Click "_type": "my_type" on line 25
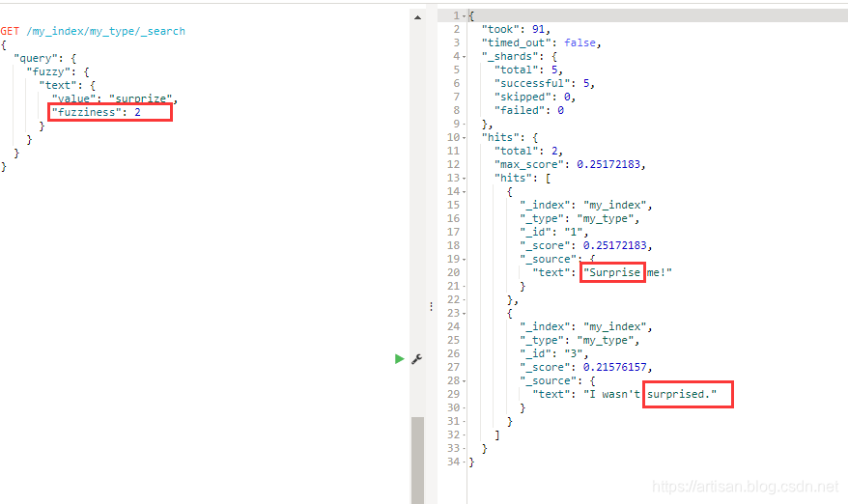 tap(579, 340)
